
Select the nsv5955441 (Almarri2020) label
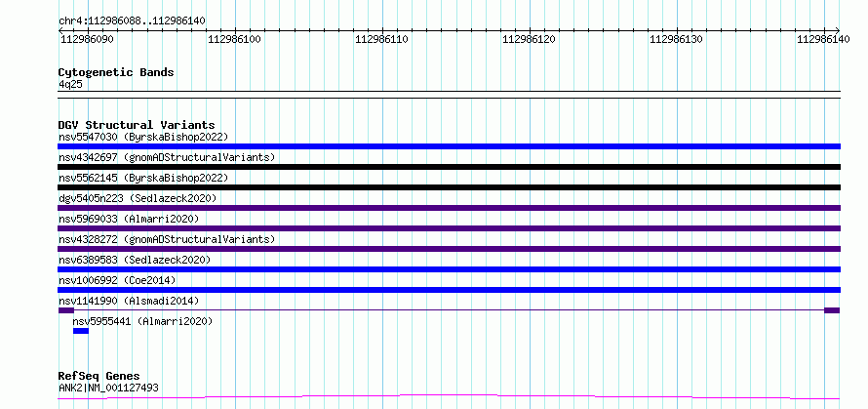point(142,321)
